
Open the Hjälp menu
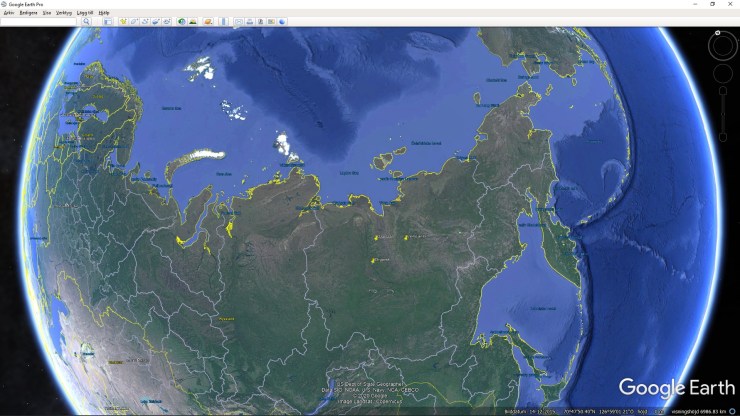(104, 13)
